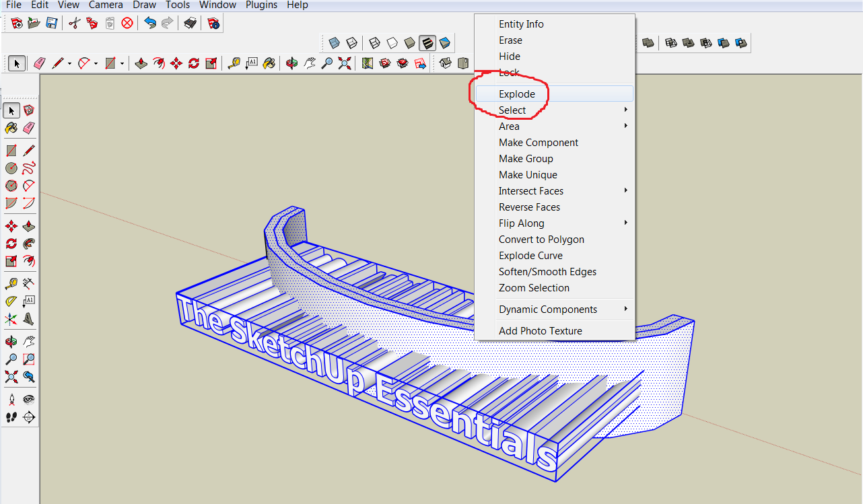This screenshot has height=504, width=863.
Task: Choose Make Group in context menu
Action: pyautogui.click(x=554, y=159)
